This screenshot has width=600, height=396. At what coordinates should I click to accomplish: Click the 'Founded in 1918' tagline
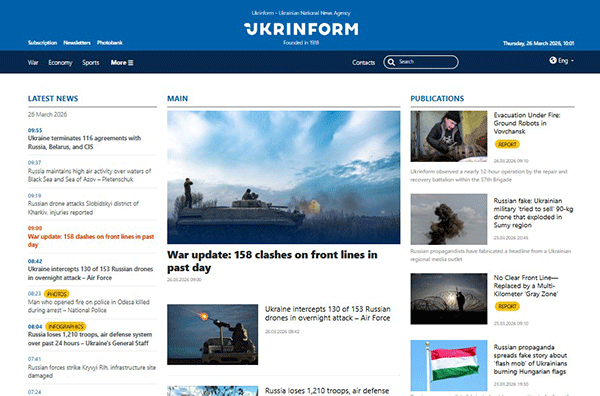[x=301, y=43]
